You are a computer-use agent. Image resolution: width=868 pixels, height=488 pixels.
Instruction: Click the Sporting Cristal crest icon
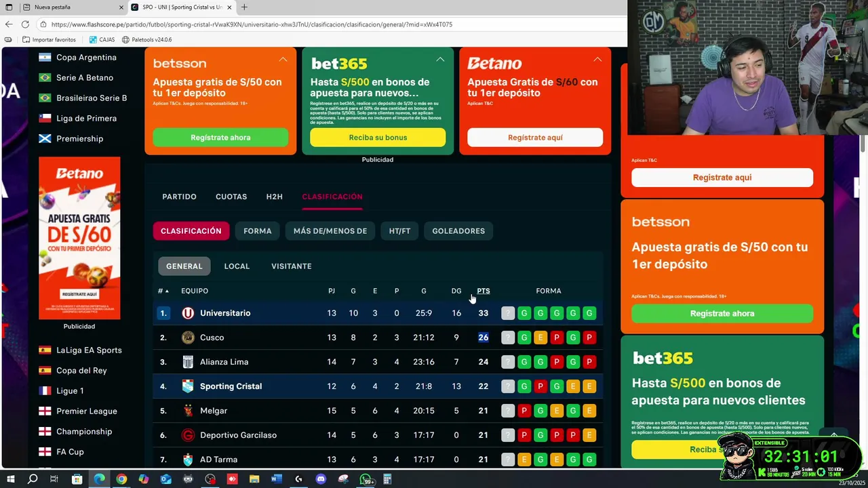click(188, 386)
